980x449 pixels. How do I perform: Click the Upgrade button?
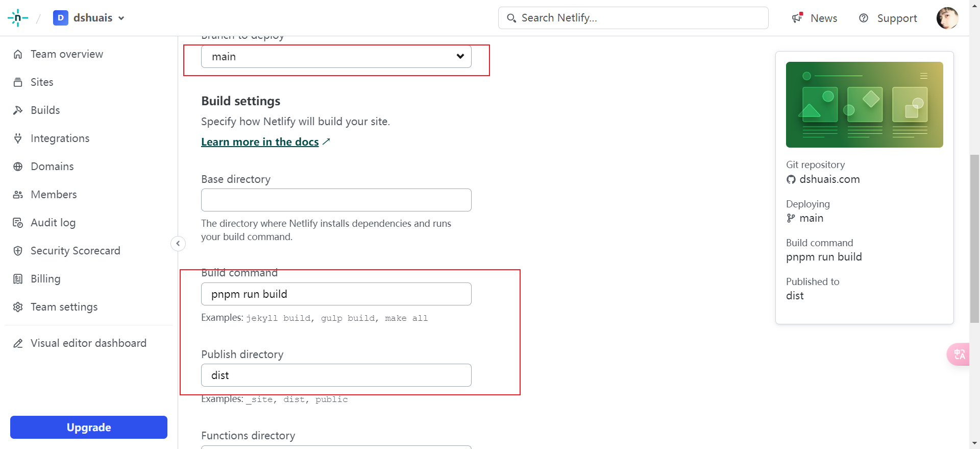pyautogui.click(x=89, y=427)
